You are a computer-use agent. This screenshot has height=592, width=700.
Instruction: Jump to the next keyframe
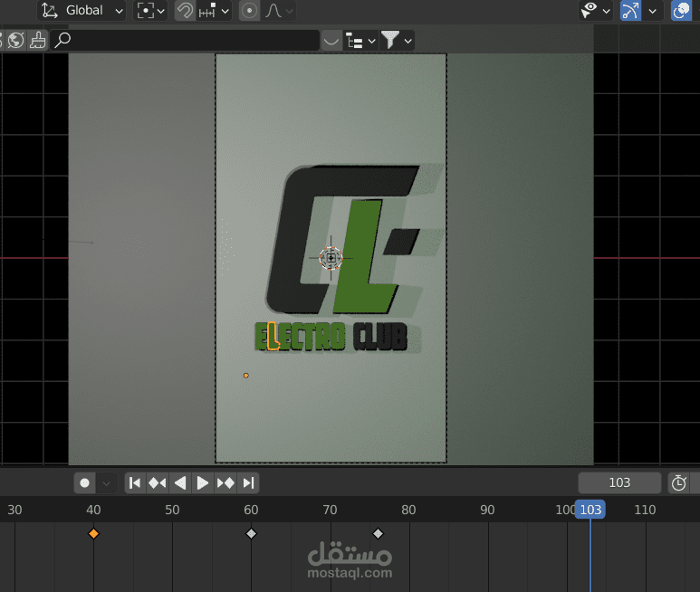click(x=225, y=482)
